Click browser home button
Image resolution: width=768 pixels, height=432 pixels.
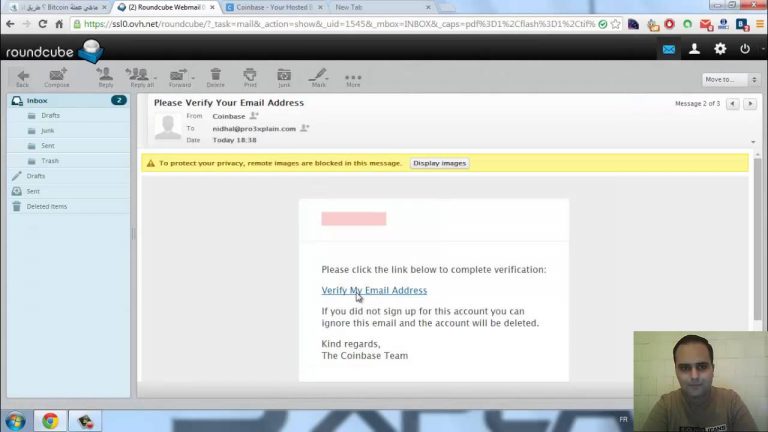click(59, 24)
